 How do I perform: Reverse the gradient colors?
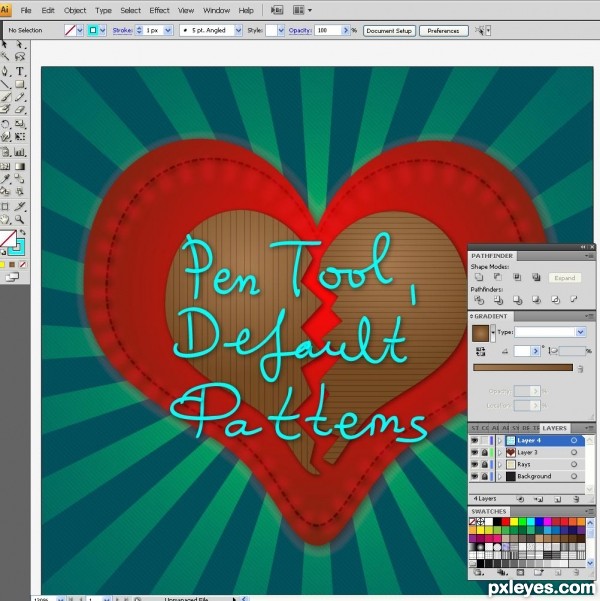(480, 351)
